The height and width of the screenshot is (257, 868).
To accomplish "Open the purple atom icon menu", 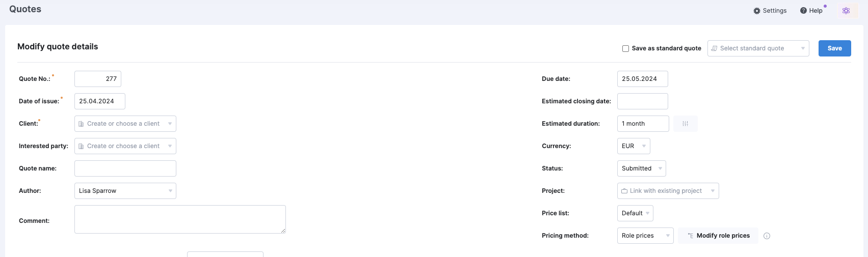I will 846,11.
